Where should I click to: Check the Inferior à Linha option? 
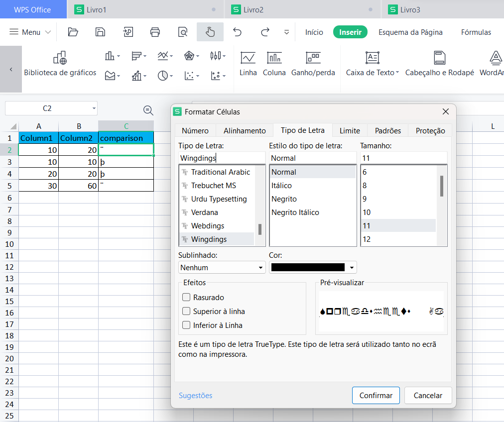tap(187, 325)
